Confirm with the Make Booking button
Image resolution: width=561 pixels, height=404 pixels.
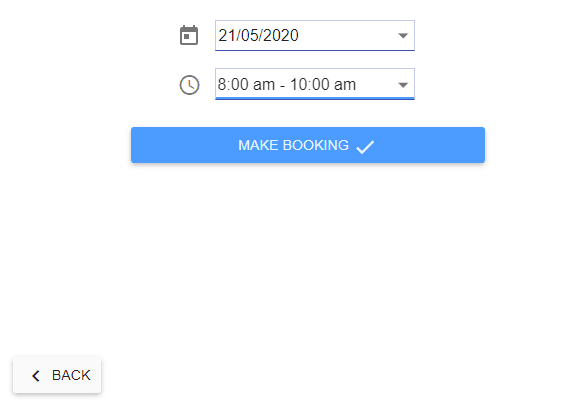pos(308,145)
